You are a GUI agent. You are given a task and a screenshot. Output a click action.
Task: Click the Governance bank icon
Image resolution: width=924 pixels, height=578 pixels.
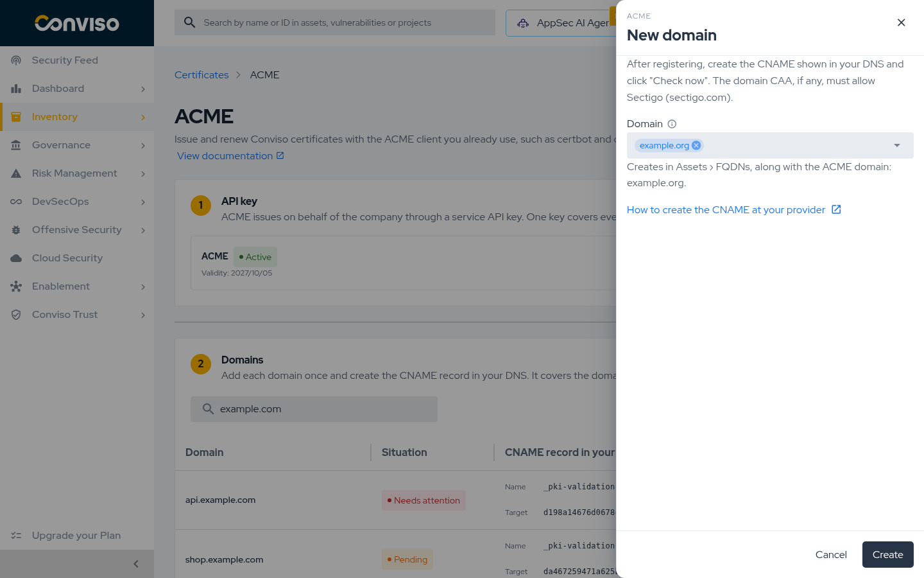tap(16, 145)
